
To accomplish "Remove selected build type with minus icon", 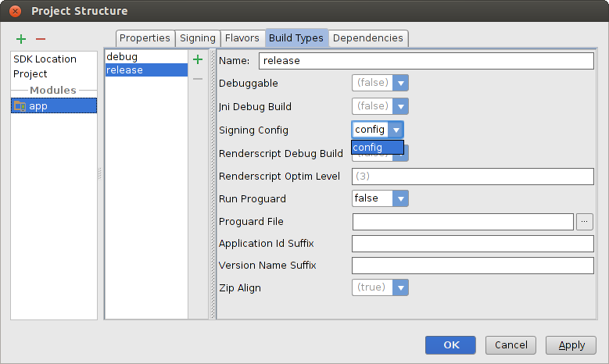I will (198, 78).
